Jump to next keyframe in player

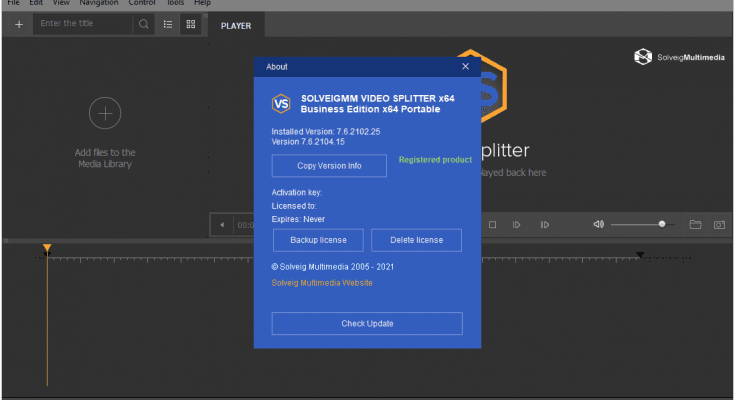[544, 225]
